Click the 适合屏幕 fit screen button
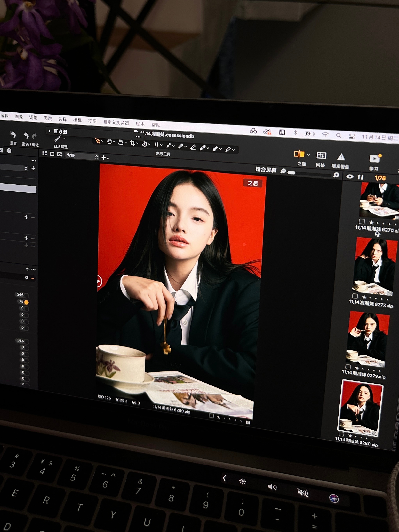This screenshot has width=399, height=532. tap(266, 170)
